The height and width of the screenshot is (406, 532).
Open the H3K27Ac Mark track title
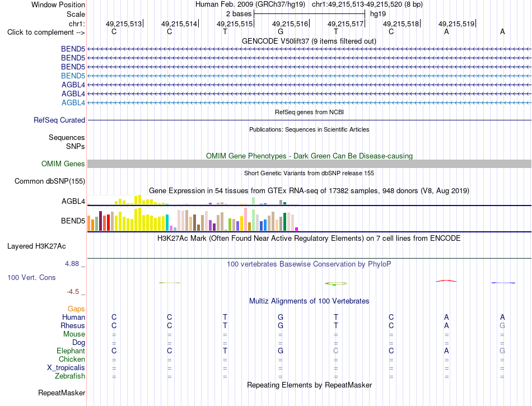tap(309, 239)
